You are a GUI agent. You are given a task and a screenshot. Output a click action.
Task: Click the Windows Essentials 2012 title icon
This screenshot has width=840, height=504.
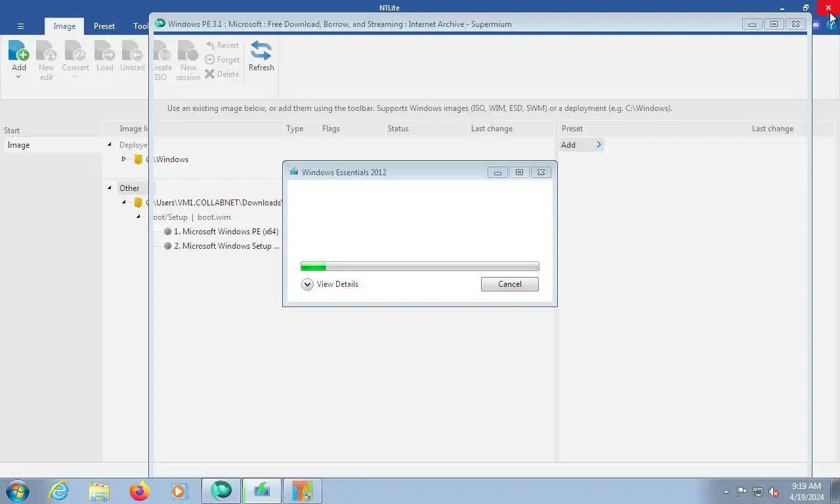click(x=294, y=172)
